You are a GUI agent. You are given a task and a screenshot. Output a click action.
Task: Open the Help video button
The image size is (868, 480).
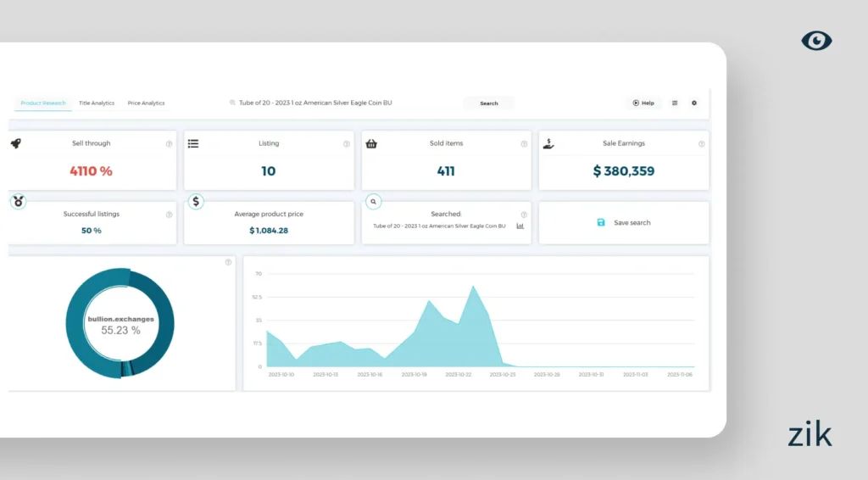tap(643, 103)
